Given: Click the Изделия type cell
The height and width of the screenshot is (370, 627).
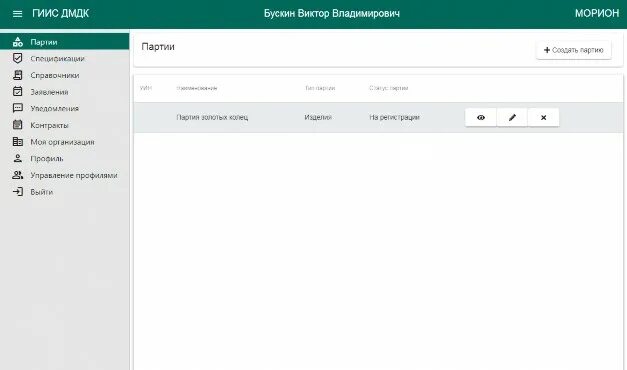Looking at the screenshot, I should (318, 117).
